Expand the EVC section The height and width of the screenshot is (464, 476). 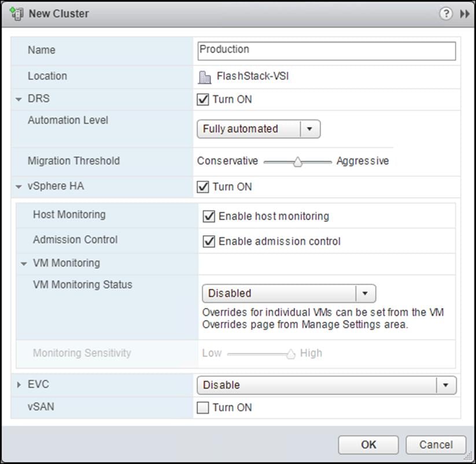[x=18, y=384]
